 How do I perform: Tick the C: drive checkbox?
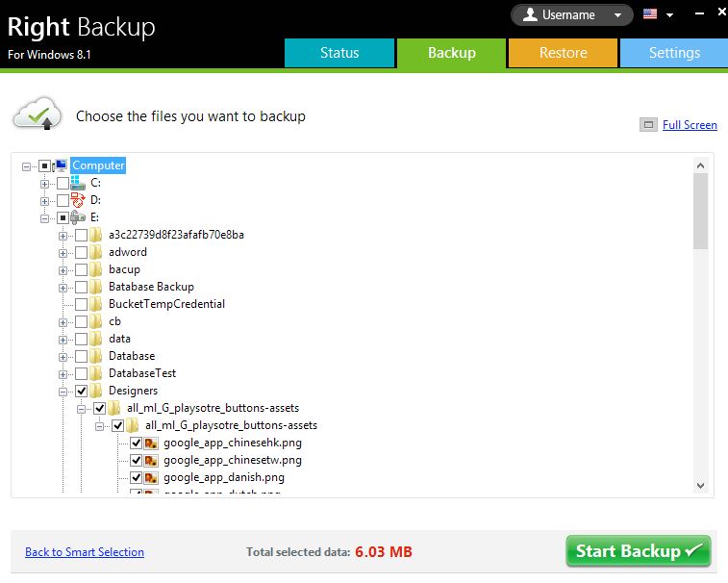(x=63, y=183)
